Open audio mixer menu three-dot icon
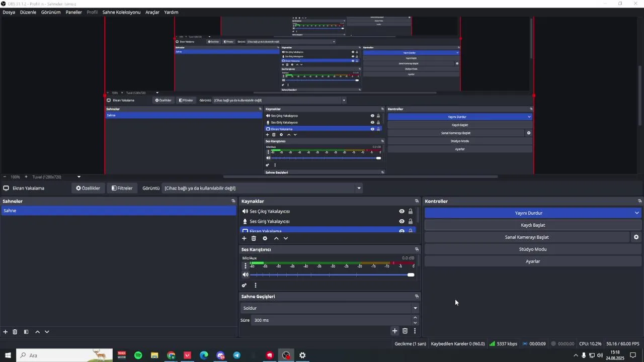This screenshot has width=644, height=362. click(x=255, y=285)
